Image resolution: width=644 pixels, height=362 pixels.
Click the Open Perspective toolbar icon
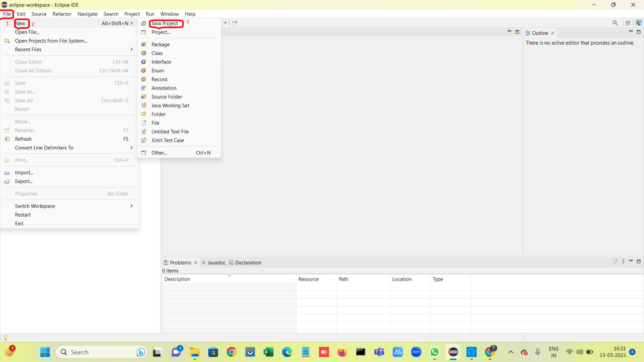pyautogui.click(x=628, y=23)
